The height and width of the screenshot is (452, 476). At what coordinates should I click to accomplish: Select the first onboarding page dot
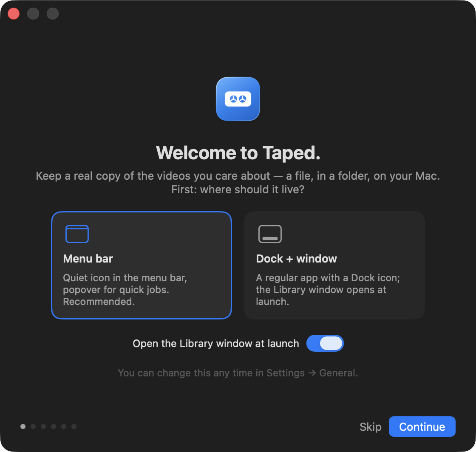(x=23, y=427)
